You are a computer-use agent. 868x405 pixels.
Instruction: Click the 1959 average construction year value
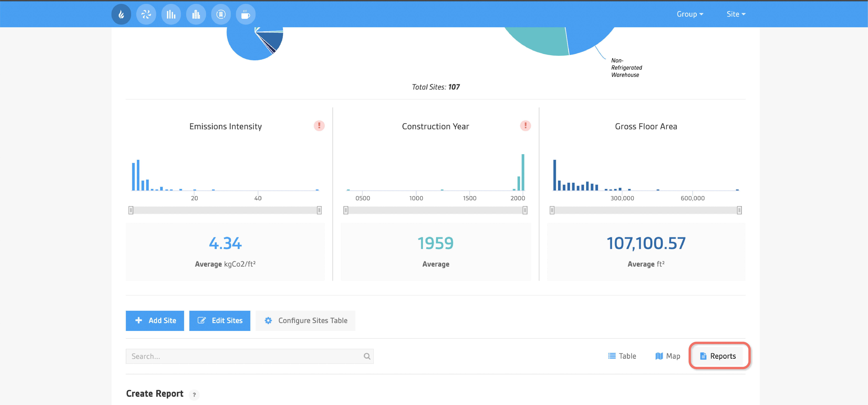click(436, 243)
